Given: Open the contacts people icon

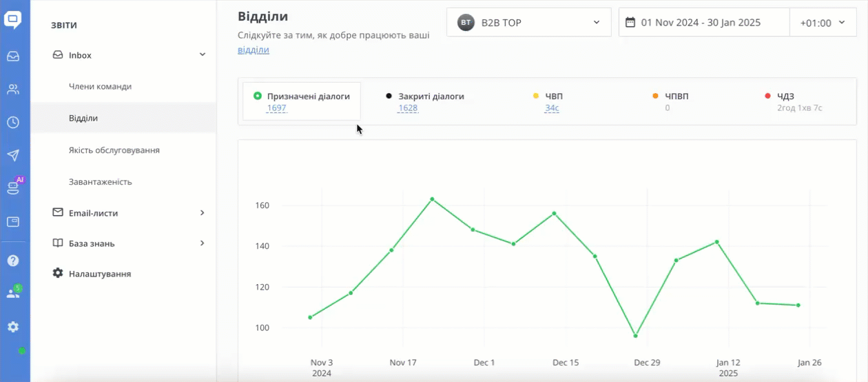Looking at the screenshot, I should coord(13,90).
